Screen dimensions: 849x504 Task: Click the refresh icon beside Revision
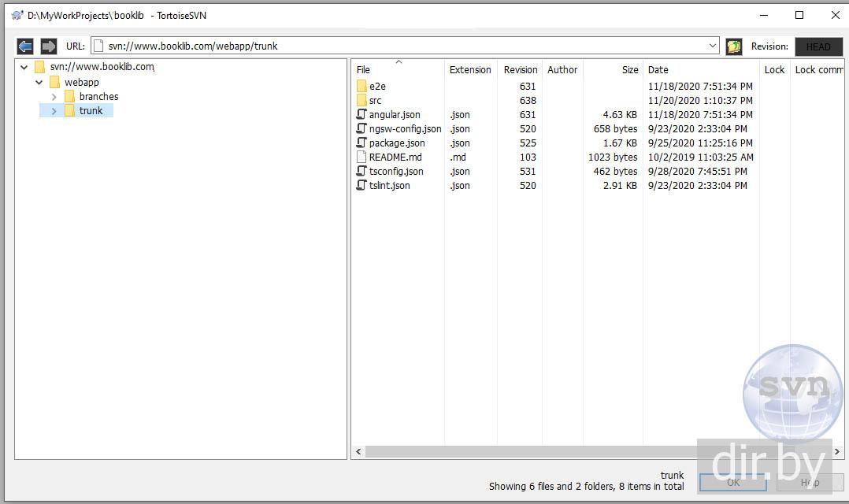tap(734, 46)
